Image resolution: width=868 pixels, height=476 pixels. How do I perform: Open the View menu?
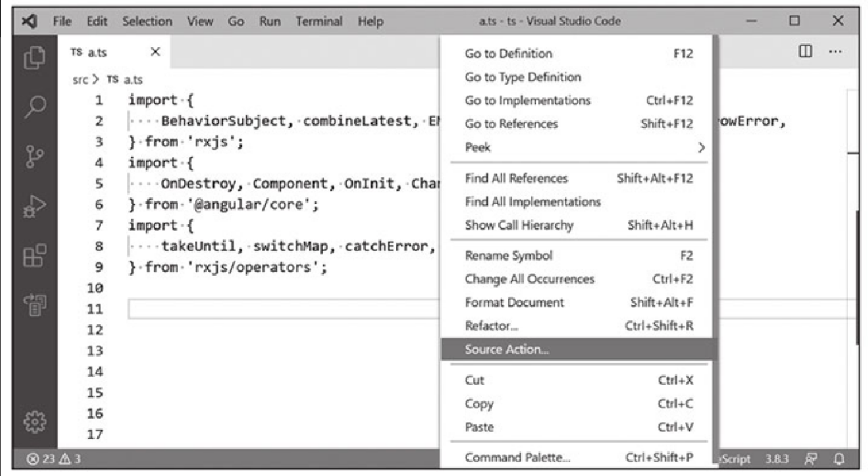pyautogui.click(x=200, y=21)
